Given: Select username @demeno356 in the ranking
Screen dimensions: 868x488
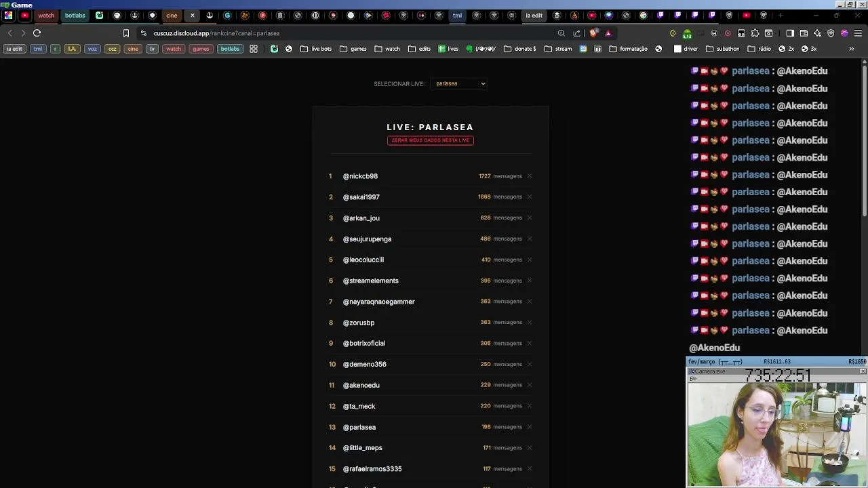Looking at the screenshot, I should [365, 364].
